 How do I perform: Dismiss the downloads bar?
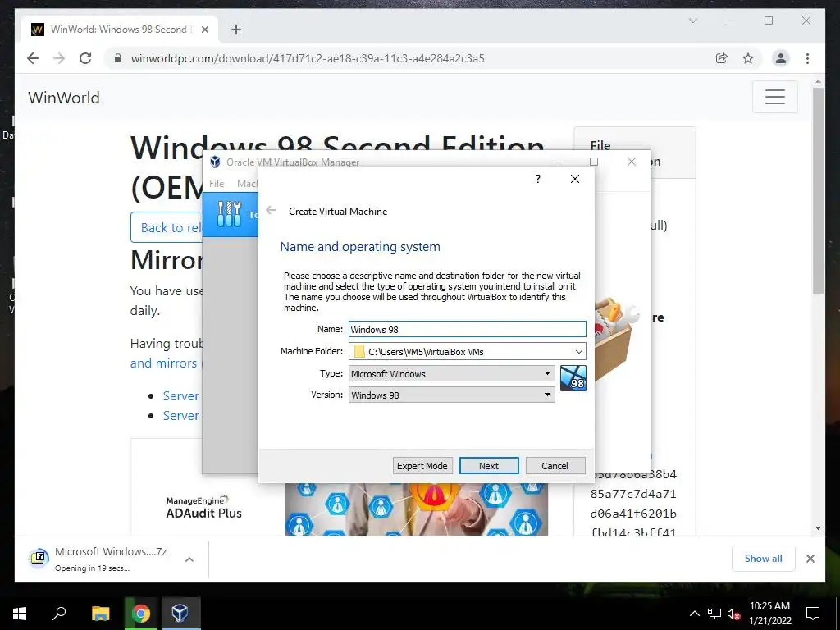[x=810, y=558]
